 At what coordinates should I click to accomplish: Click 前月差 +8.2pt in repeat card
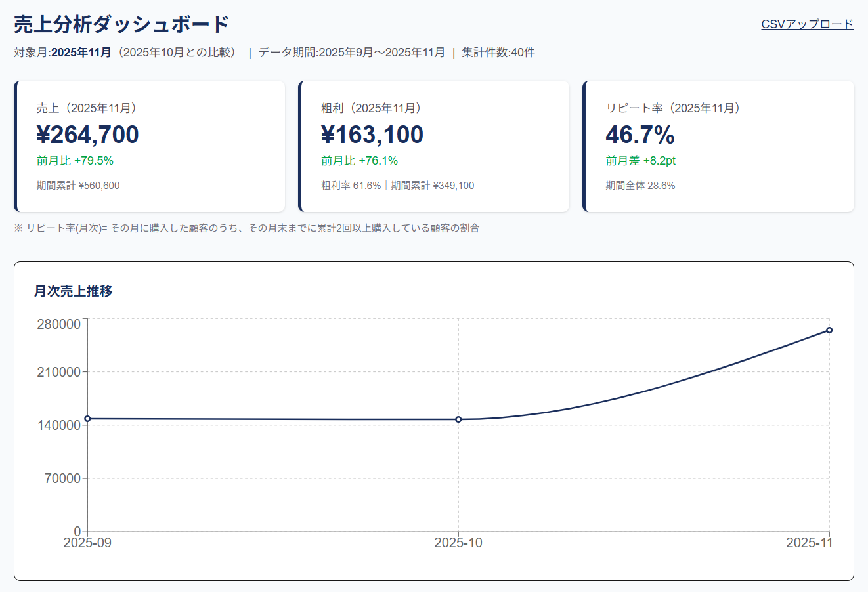[x=640, y=161]
